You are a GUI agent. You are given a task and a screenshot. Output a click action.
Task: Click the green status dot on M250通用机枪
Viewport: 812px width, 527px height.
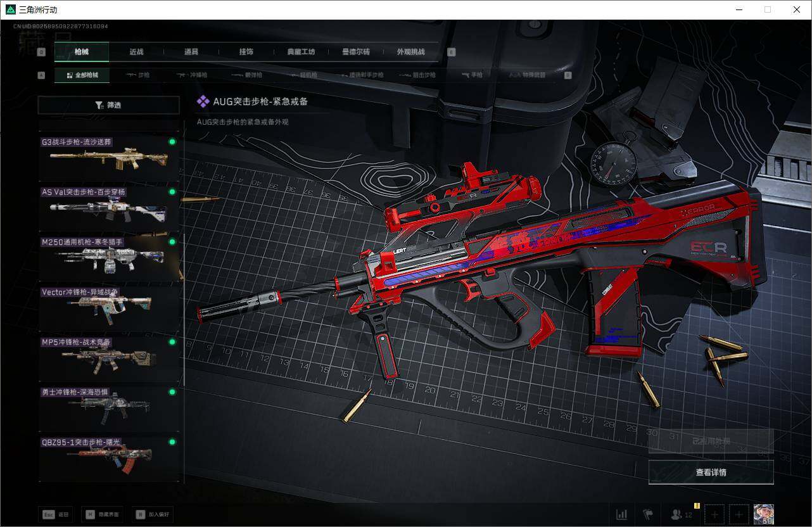pos(172,242)
